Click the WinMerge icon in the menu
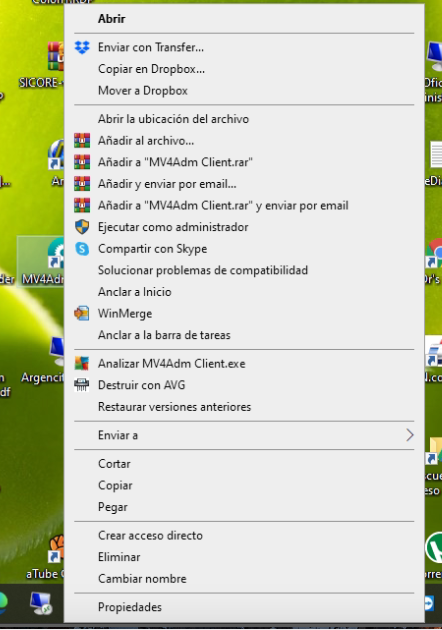 pos(82,313)
